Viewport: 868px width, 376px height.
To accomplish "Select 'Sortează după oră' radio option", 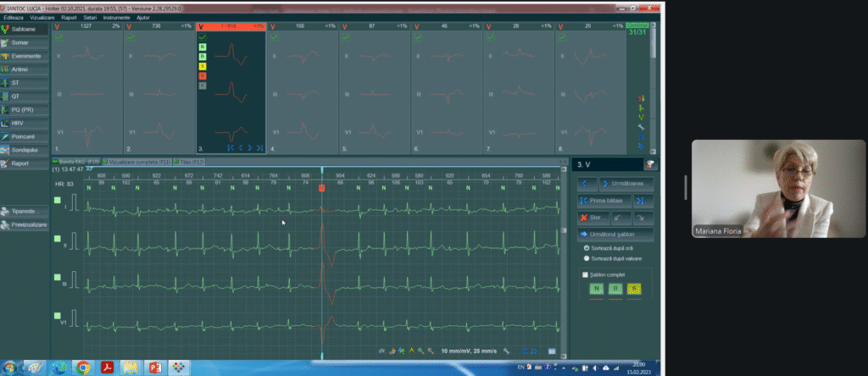I will click(x=587, y=248).
